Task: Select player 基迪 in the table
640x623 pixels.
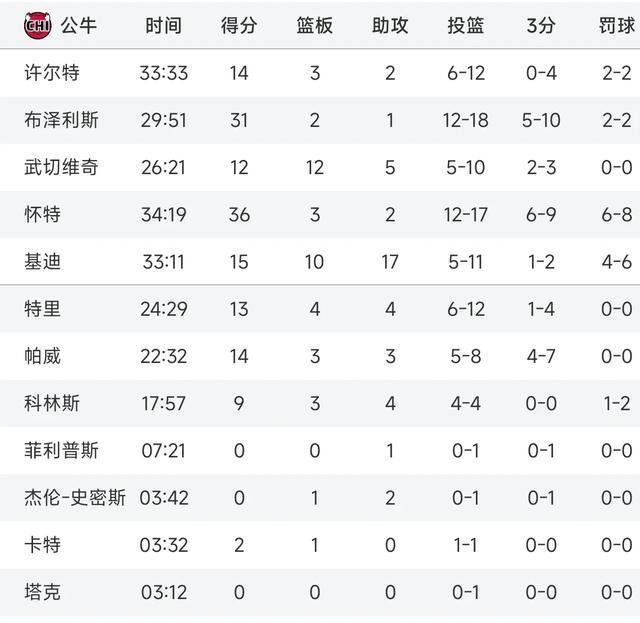Action: (42, 262)
